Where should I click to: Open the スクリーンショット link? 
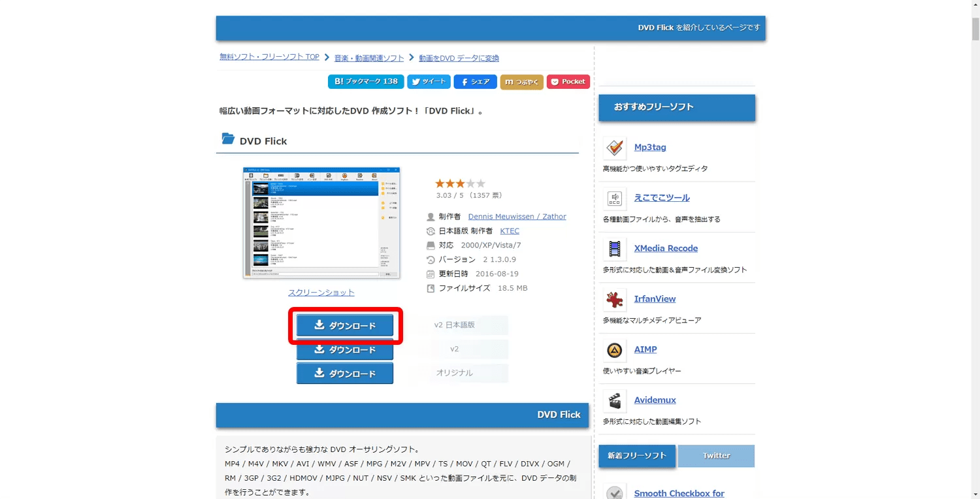321,293
